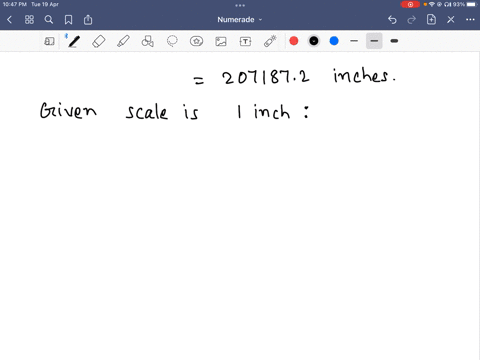The height and width of the screenshot is (360, 480).
Task: Select the Eraser tool
Action: (99, 41)
